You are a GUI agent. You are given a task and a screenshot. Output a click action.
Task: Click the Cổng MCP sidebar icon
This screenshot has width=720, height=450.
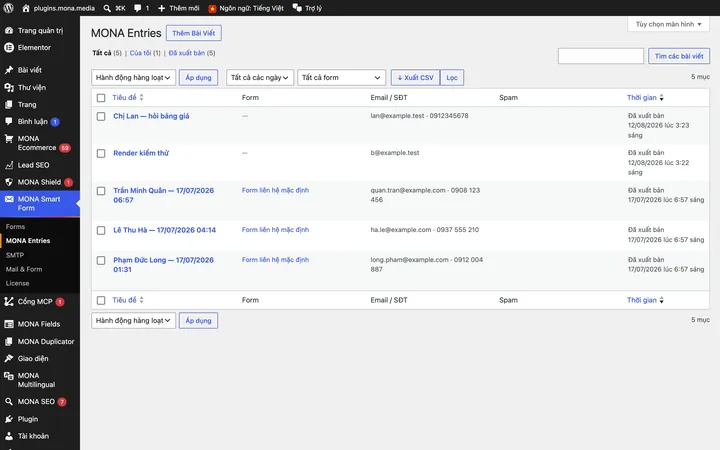coord(9,301)
